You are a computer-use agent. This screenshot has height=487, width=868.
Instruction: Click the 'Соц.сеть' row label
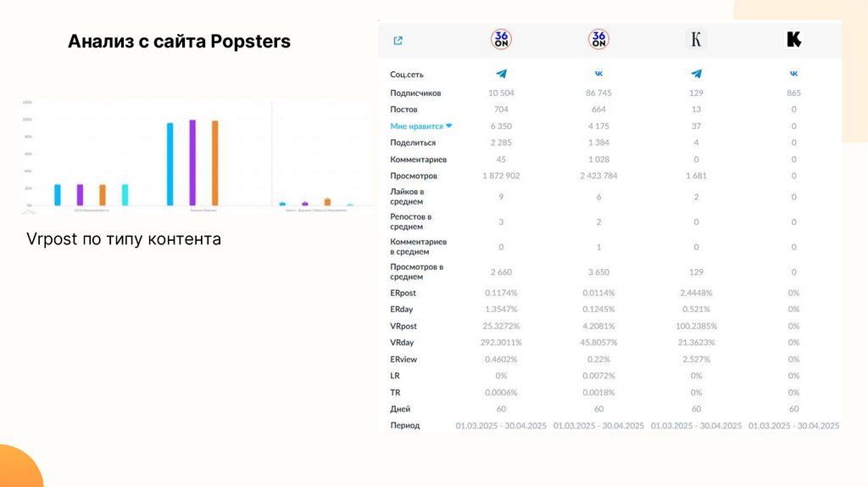point(406,75)
